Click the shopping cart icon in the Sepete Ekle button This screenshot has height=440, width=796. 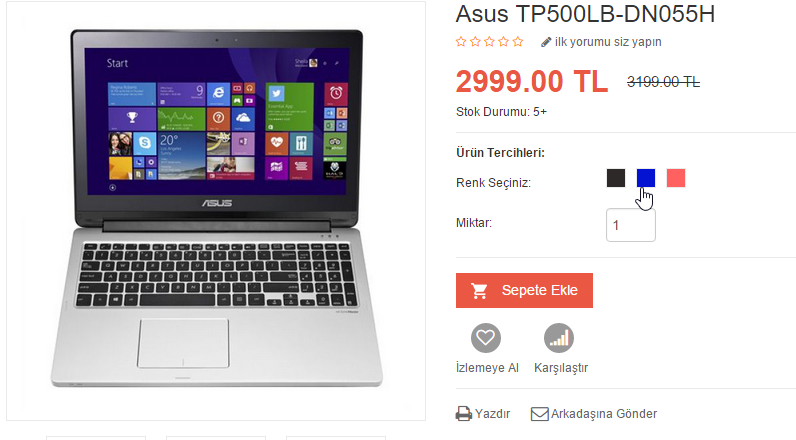click(479, 290)
